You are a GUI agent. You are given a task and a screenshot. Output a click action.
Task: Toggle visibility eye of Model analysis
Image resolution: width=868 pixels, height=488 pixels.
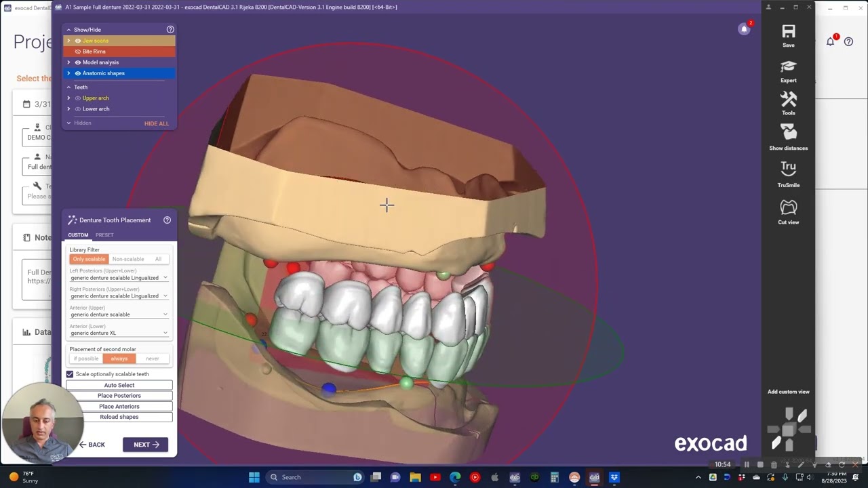(77, 62)
